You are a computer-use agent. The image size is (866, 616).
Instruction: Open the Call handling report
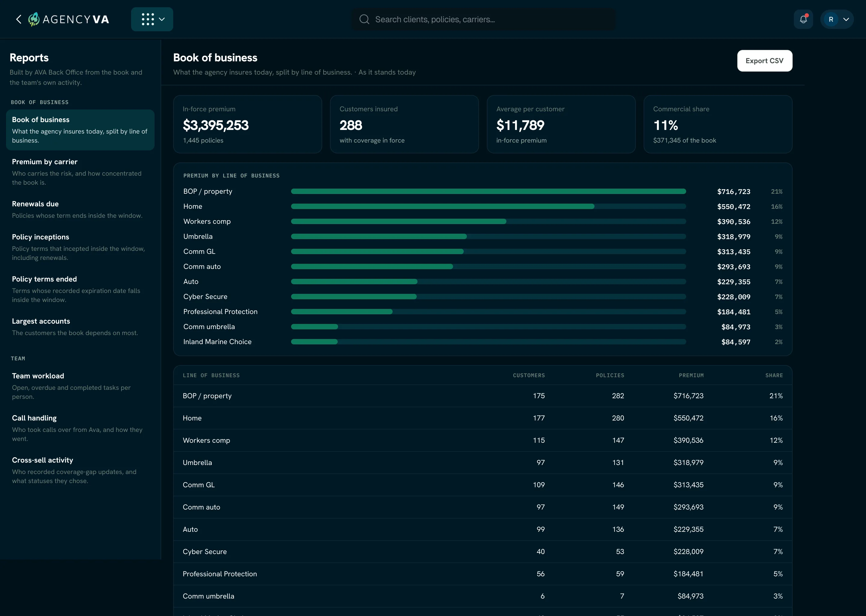(80, 428)
